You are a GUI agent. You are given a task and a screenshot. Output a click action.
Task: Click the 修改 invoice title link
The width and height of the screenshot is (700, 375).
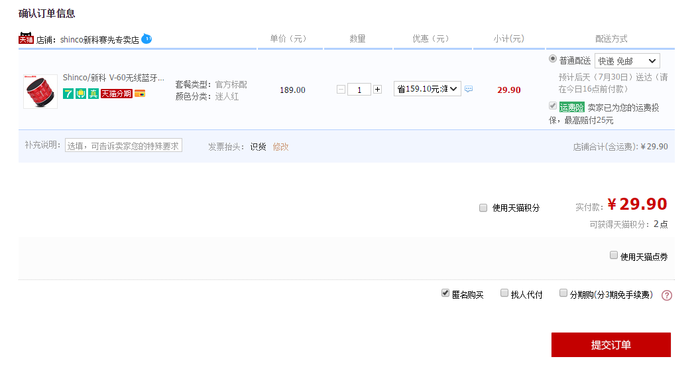tap(280, 147)
